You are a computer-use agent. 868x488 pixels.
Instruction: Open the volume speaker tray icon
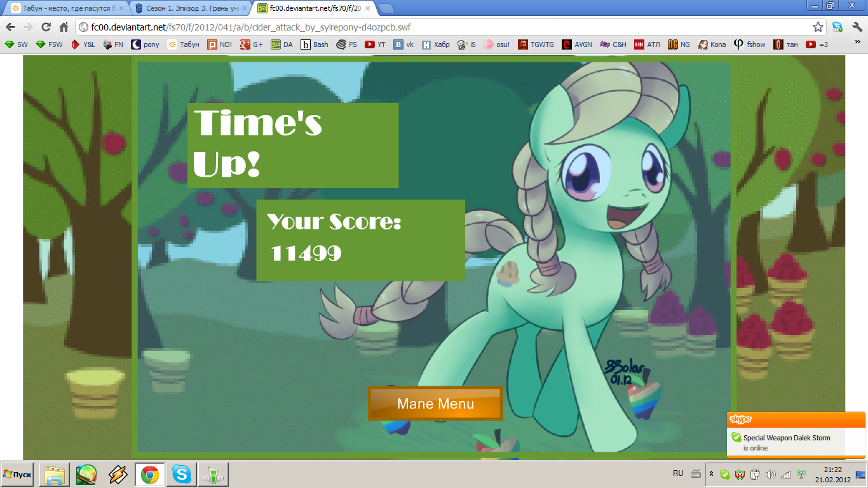(x=771, y=474)
